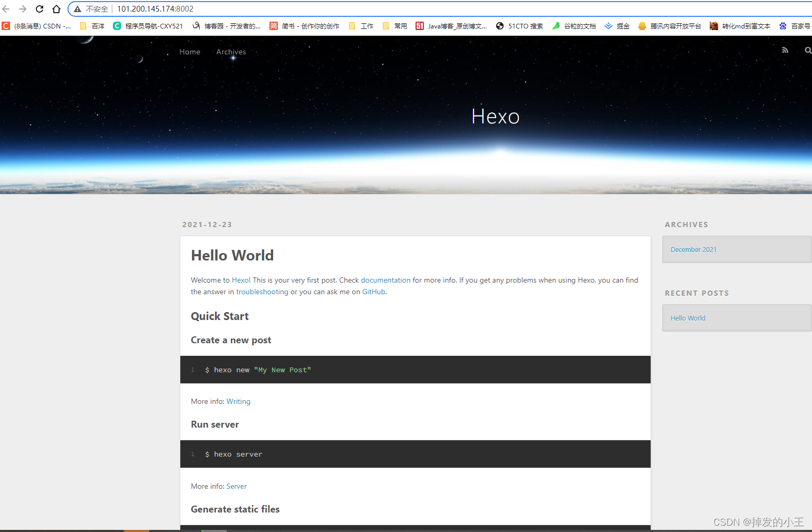The width and height of the screenshot is (812, 532).
Task: Click the RSS feed icon
Action: (x=785, y=50)
